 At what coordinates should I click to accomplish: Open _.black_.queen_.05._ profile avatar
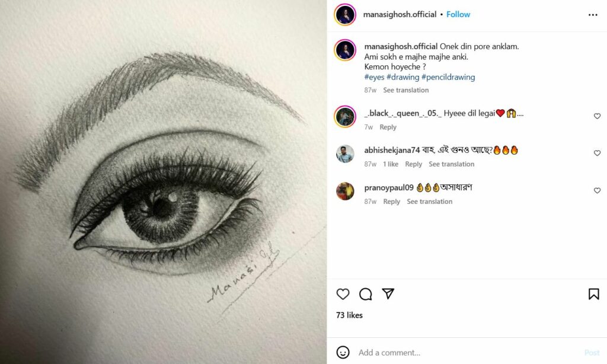coord(345,116)
